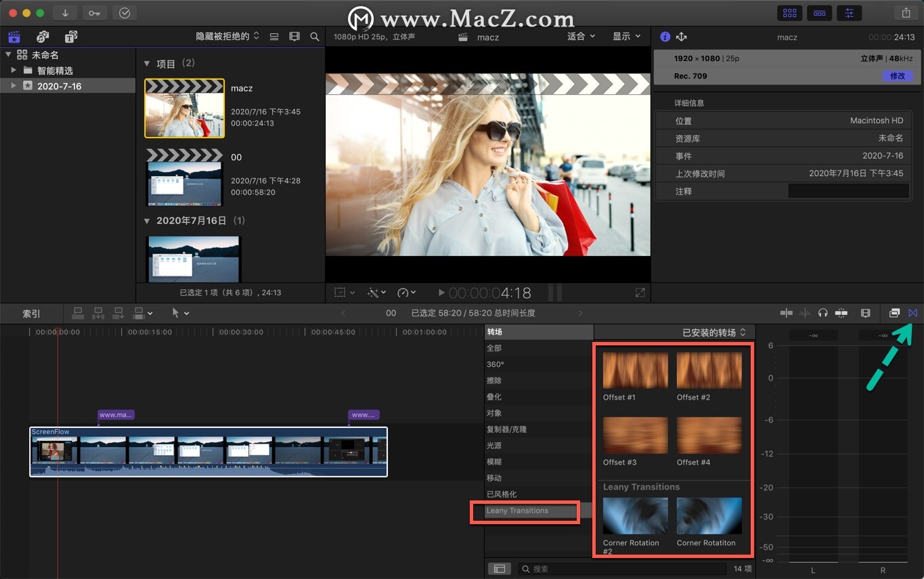Open the 索引 timeline index
The height and width of the screenshot is (579, 924).
click(31, 314)
